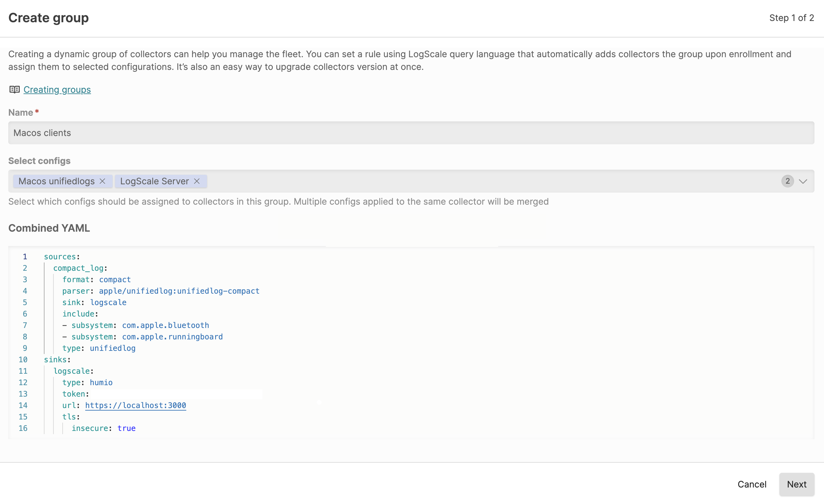824x504 pixels.
Task: Click the Step 1 of 2 indicator
Action: point(791,18)
